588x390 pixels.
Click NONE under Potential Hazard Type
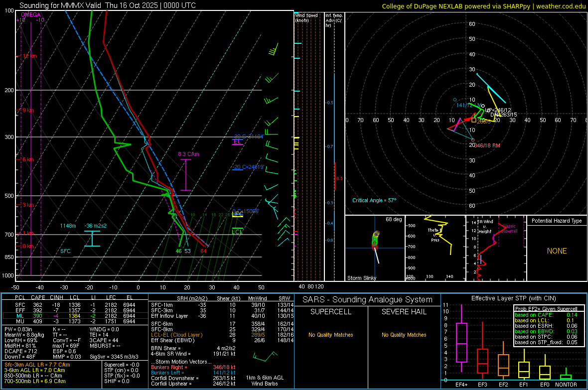557,251
